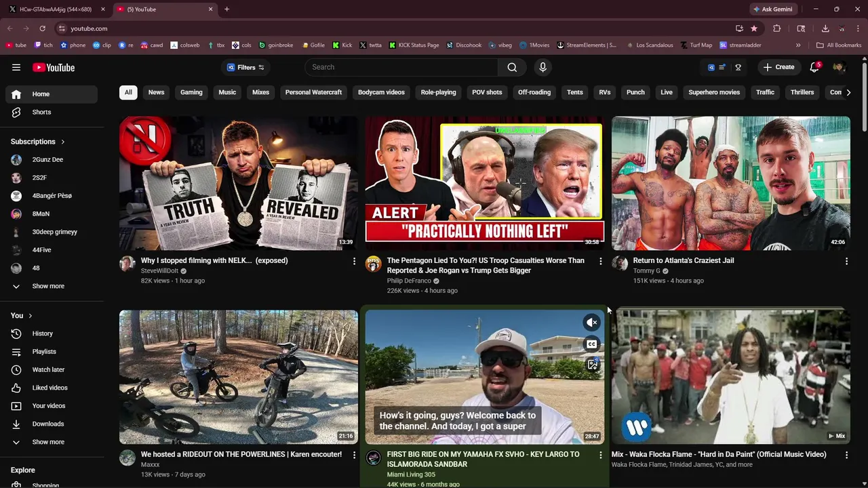868x488 pixels.
Task: Show more topic chips with the right arrow
Action: click(848, 92)
